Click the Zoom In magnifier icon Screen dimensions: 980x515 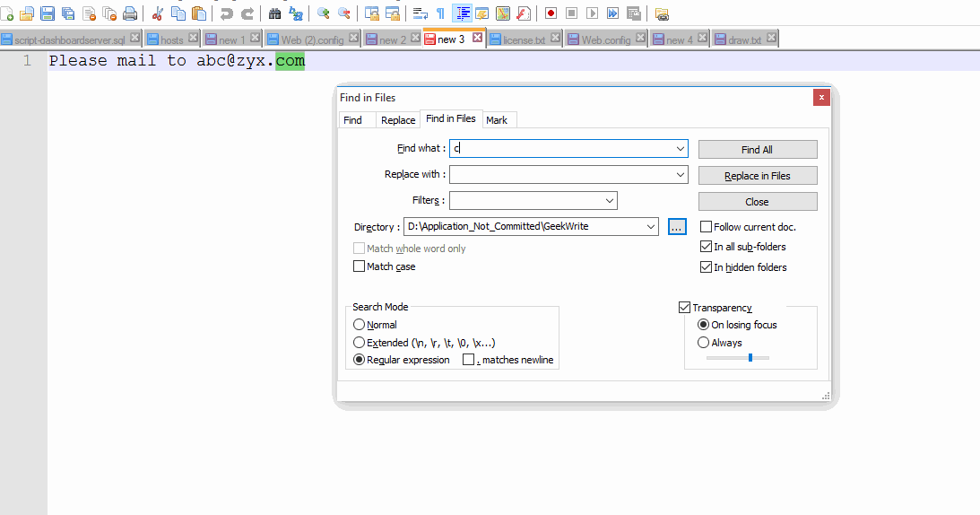[x=323, y=13]
